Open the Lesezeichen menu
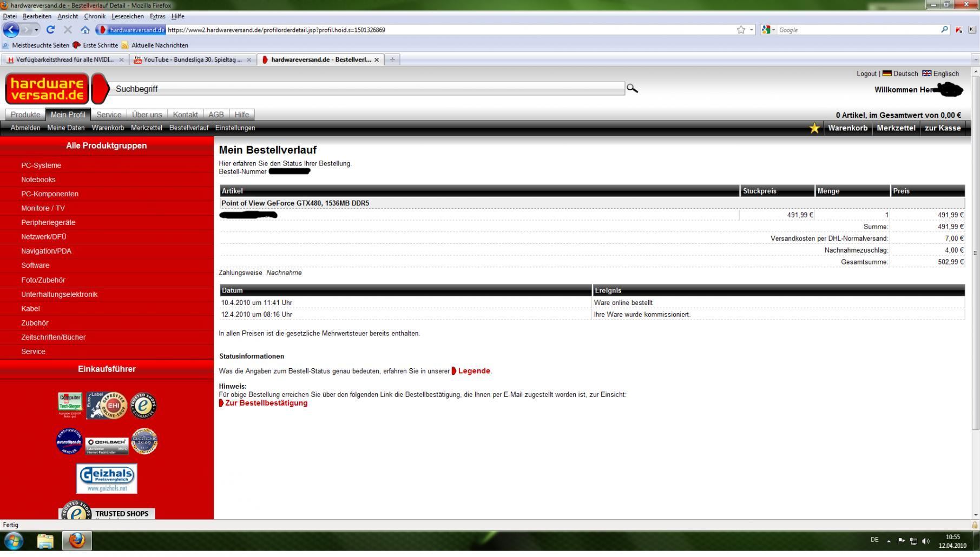The width and height of the screenshot is (980, 557). pyautogui.click(x=128, y=16)
